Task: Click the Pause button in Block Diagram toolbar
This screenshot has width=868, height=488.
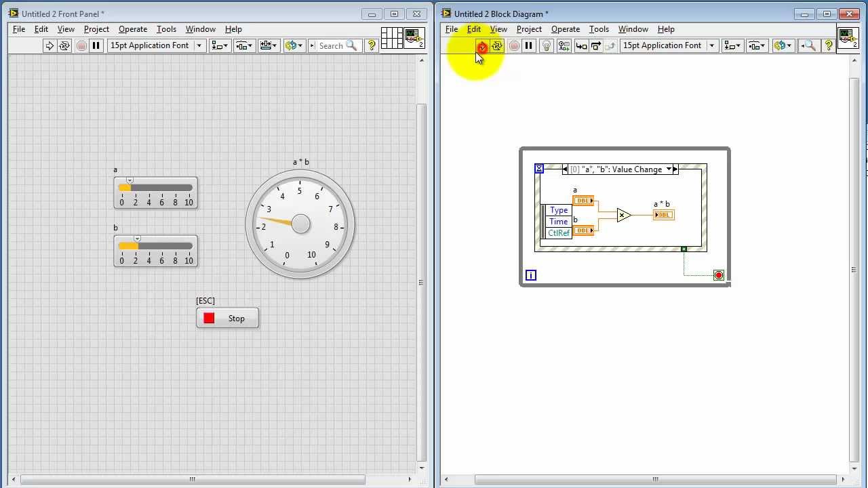Action: coord(529,45)
